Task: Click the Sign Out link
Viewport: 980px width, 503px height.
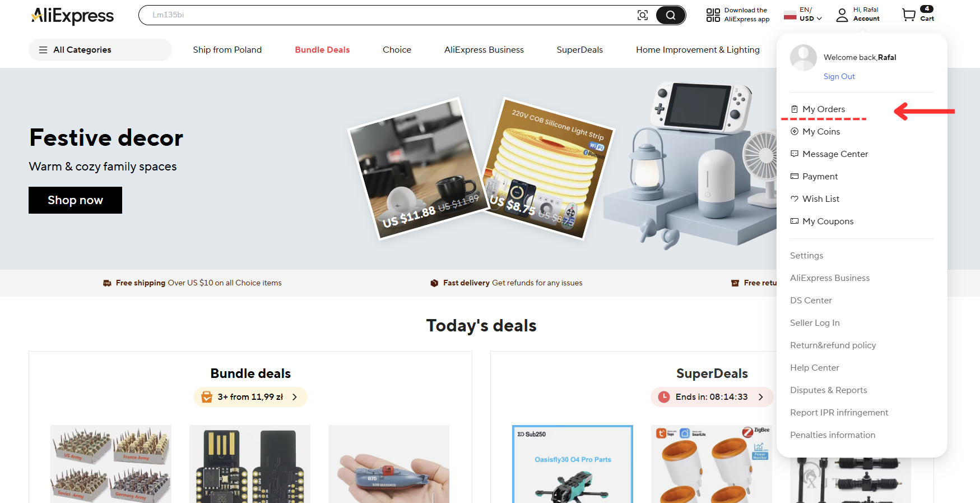Action: tap(839, 76)
